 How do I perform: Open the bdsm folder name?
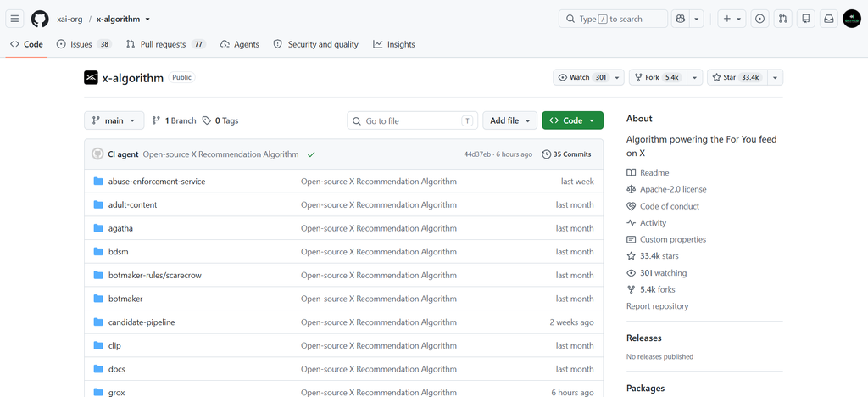[119, 252]
